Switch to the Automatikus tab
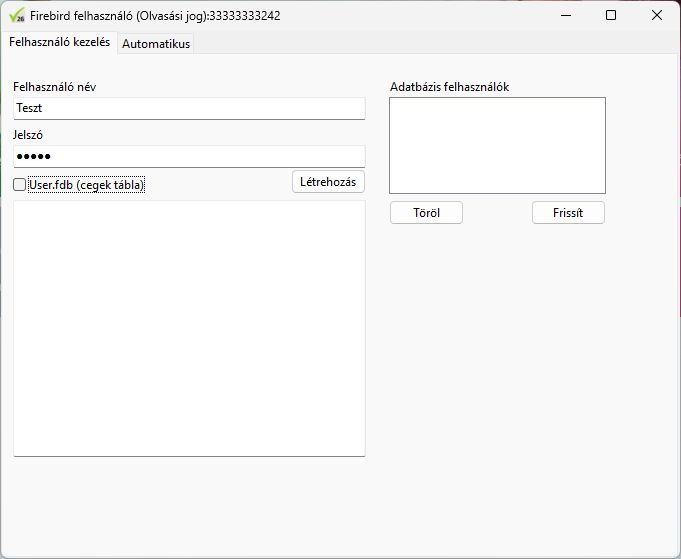 155,44
